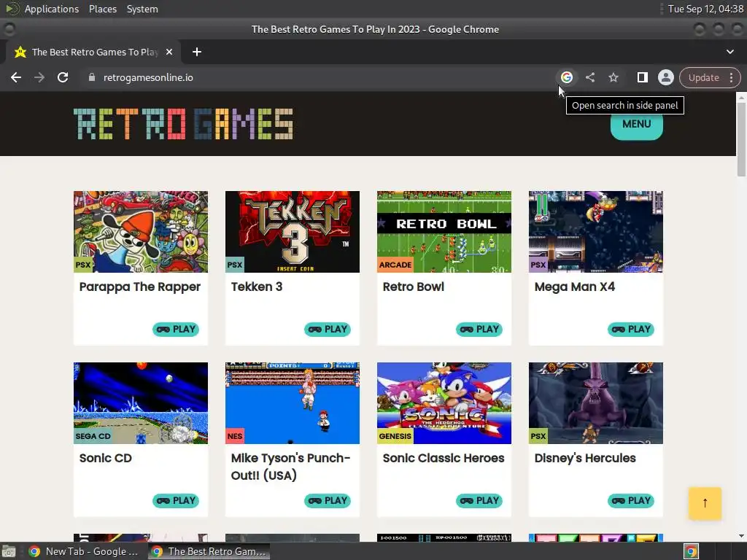Click the Retro Bowl title link
Viewport: 747px width, 560px height.
pos(413,287)
